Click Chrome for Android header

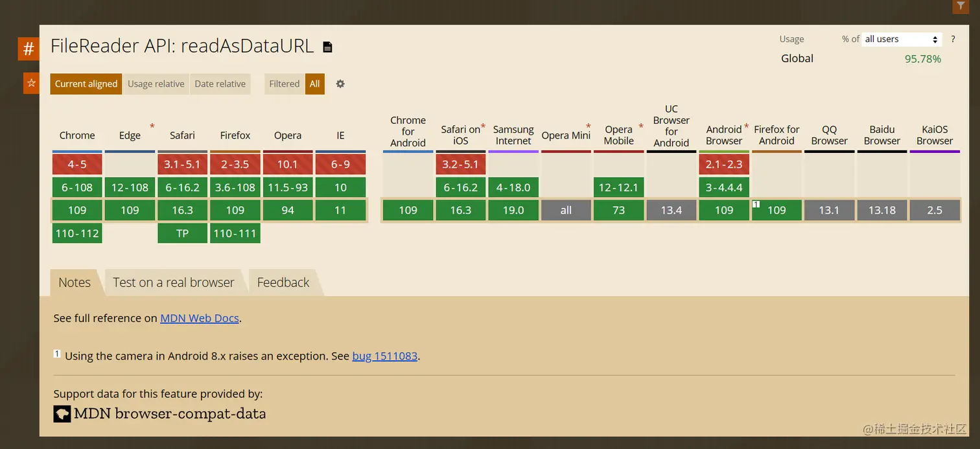point(408,132)
